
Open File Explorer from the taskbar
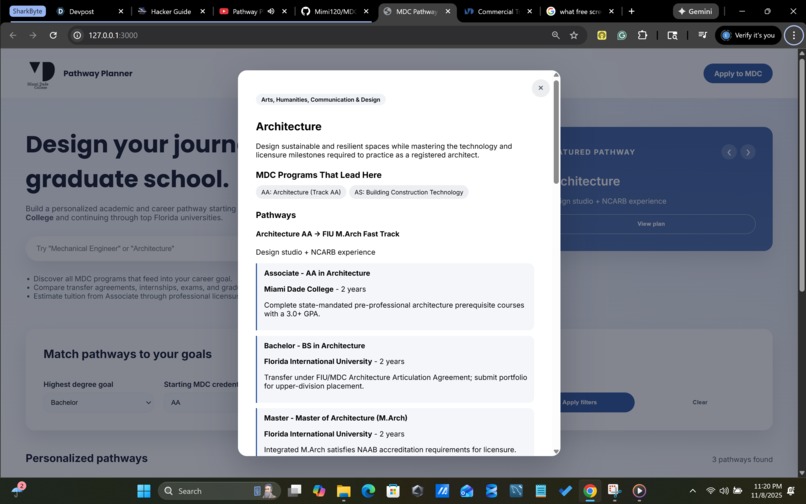[x=343, y=491]
